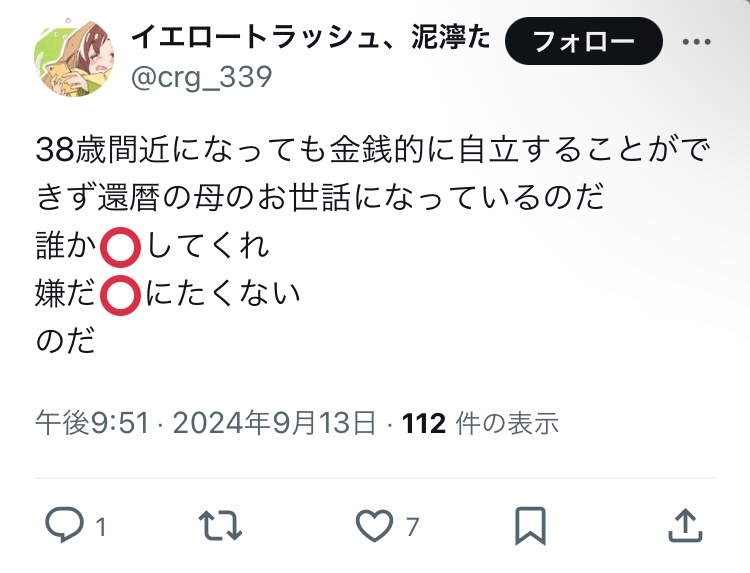
Task: Repost using the retweet arrows icon
Action: (220, 526)
